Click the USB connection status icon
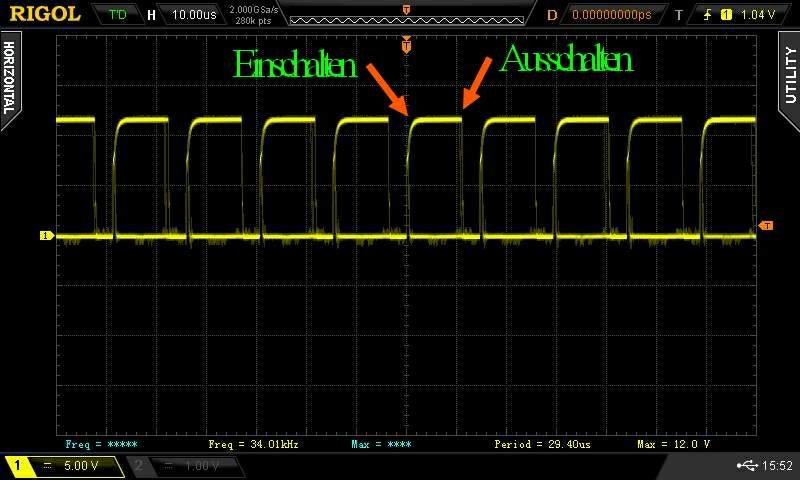 [x=751, y=465]
